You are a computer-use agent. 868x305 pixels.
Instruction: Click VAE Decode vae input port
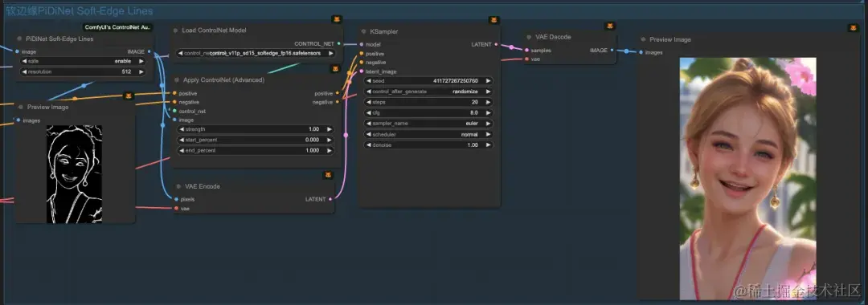[x=526, y=59]
